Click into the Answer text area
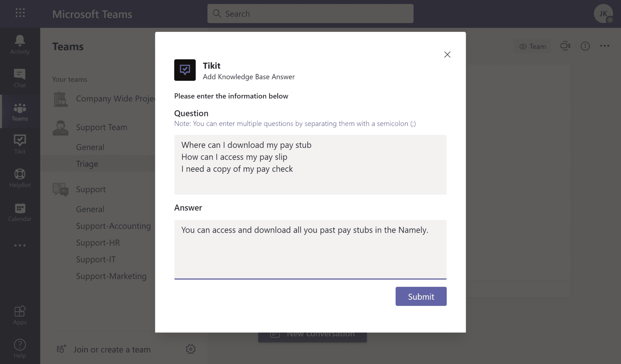621x364 pixels. tap(310, 249)
